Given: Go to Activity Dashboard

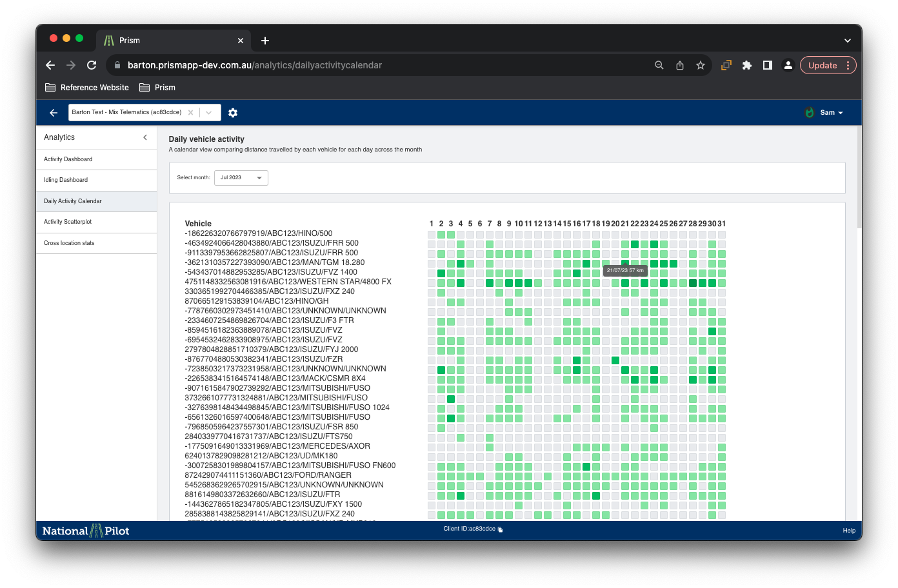Looking at the screenshot, I should click(68, 159).
